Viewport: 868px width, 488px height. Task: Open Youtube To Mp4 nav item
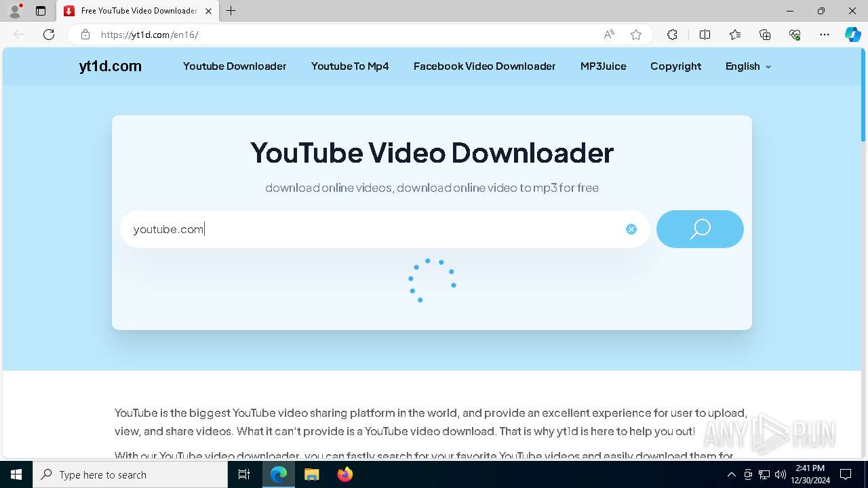350,66
